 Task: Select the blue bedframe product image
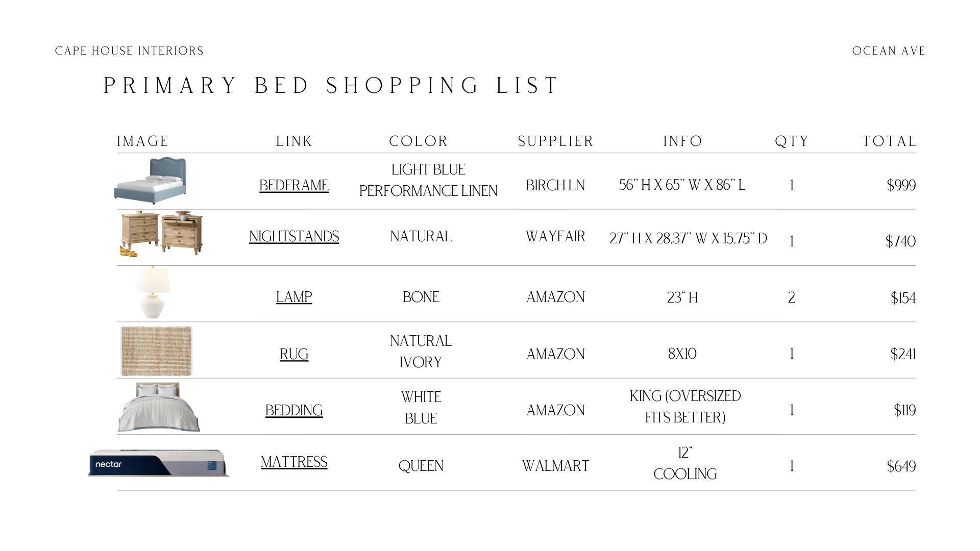(150, 181)
